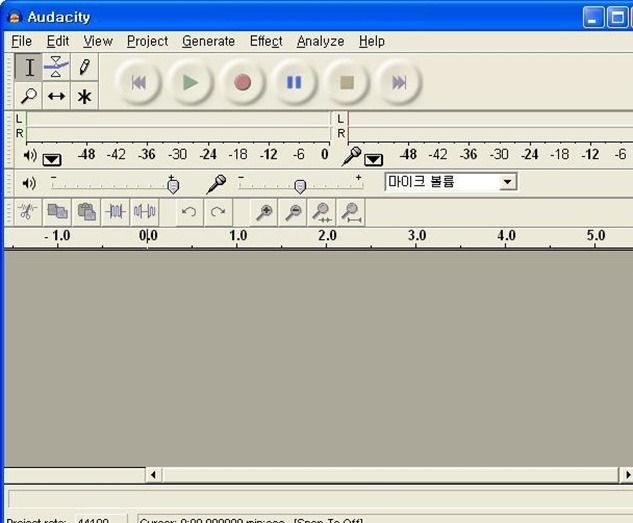Click microphone icon beside input volume slider
Screen dimensions: 633x523
216,184
